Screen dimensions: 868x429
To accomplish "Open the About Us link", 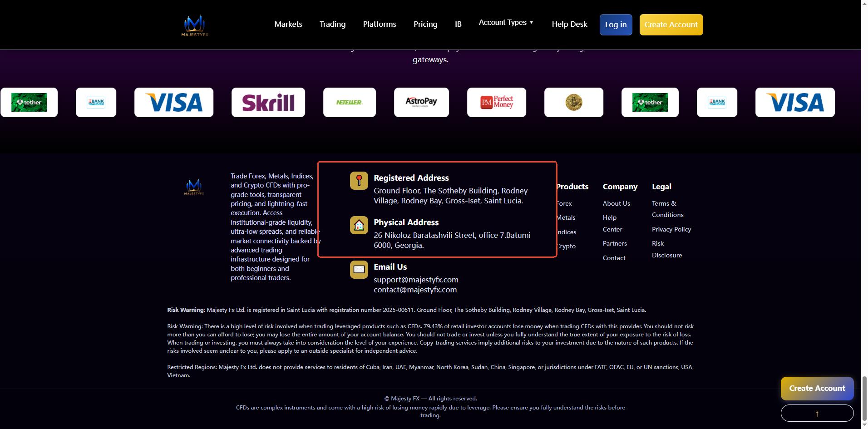I will point(616,203).
